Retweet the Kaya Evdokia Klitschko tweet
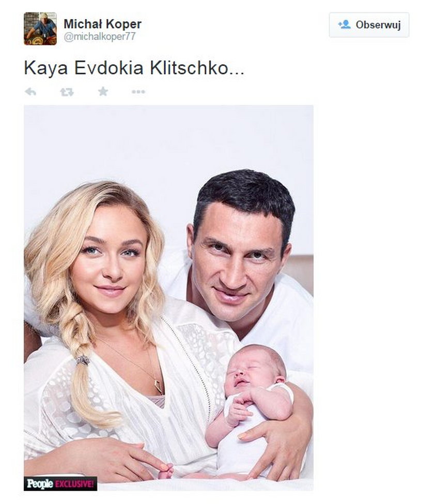Image resolution: width=434 pixels, height=504 pixels. click(x=67, y=92)
